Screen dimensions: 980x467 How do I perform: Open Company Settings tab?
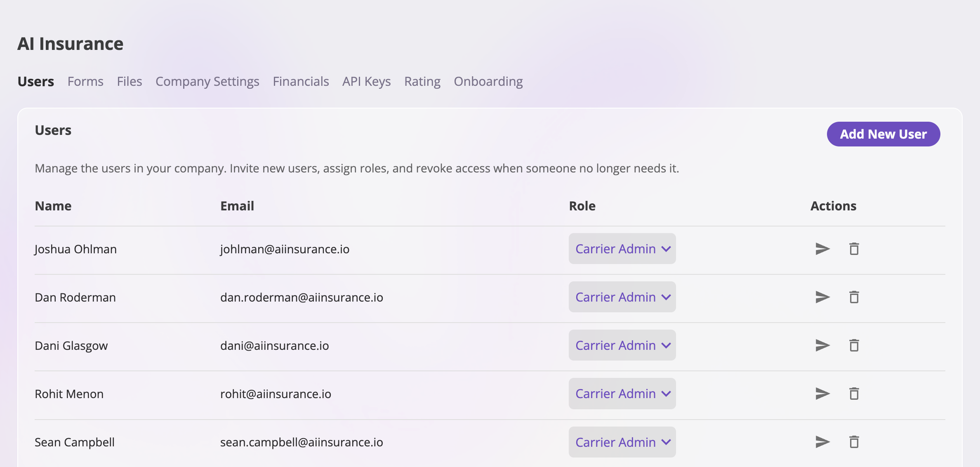207,82
